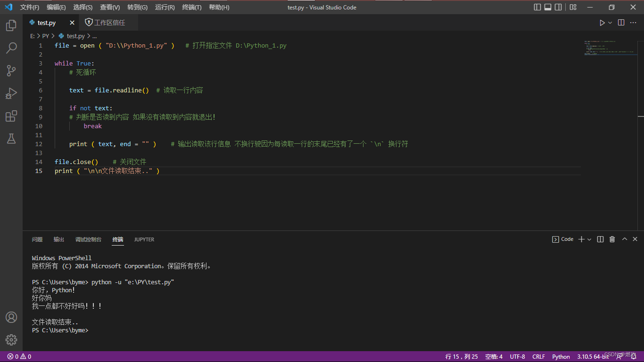Open the Search view in activity bar

pyautogui.click(x=11, y=48)
